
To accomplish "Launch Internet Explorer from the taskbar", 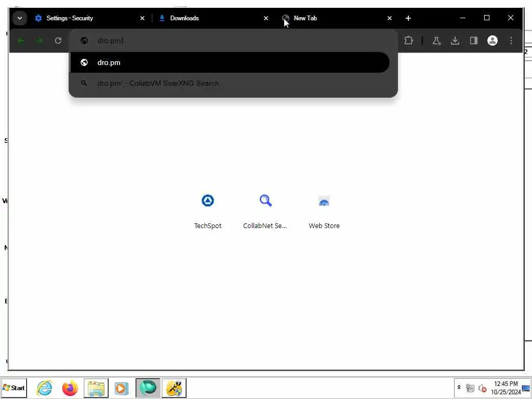I will 45,388.
